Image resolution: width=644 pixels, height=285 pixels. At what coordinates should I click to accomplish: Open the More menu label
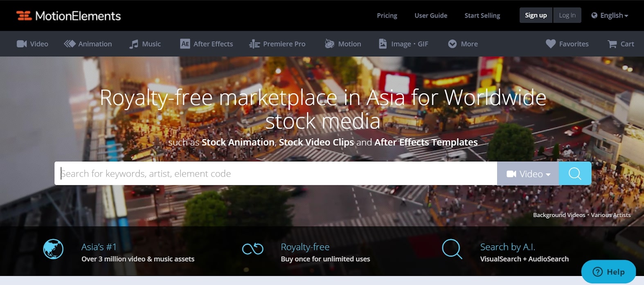tap(469, 44)
